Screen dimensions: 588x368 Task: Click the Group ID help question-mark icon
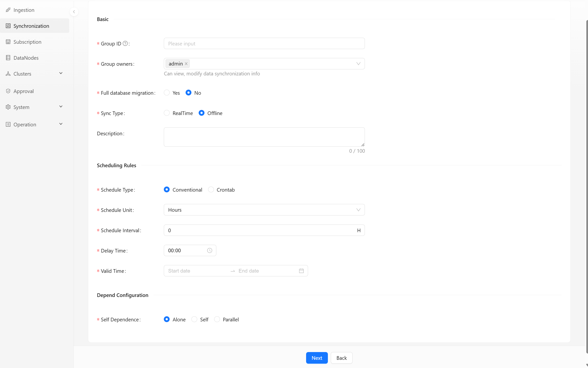click(x=125, y=43)
